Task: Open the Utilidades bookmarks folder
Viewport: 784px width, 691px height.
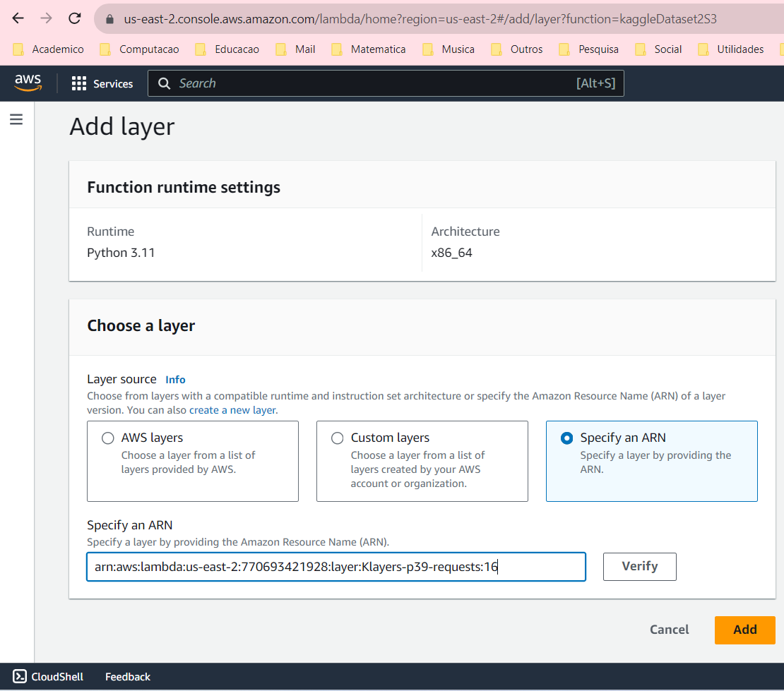Action: click(x=731, y=49)
